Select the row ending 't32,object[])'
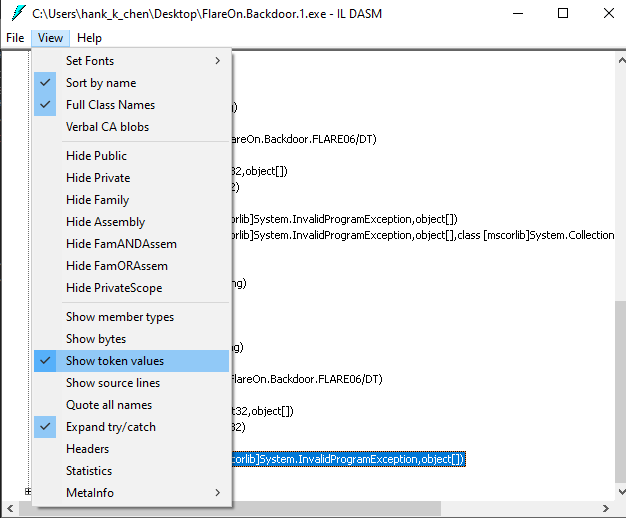Screen dimensions: 626x518 pos(262,411)
